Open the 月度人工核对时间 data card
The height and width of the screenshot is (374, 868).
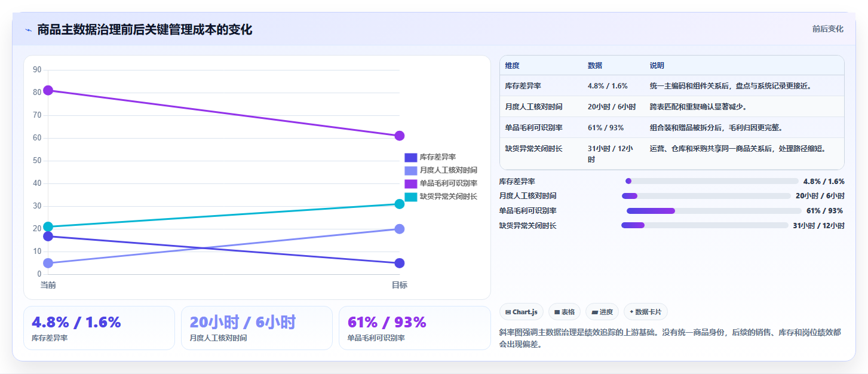pyautogui.click(x=257, y=328)
